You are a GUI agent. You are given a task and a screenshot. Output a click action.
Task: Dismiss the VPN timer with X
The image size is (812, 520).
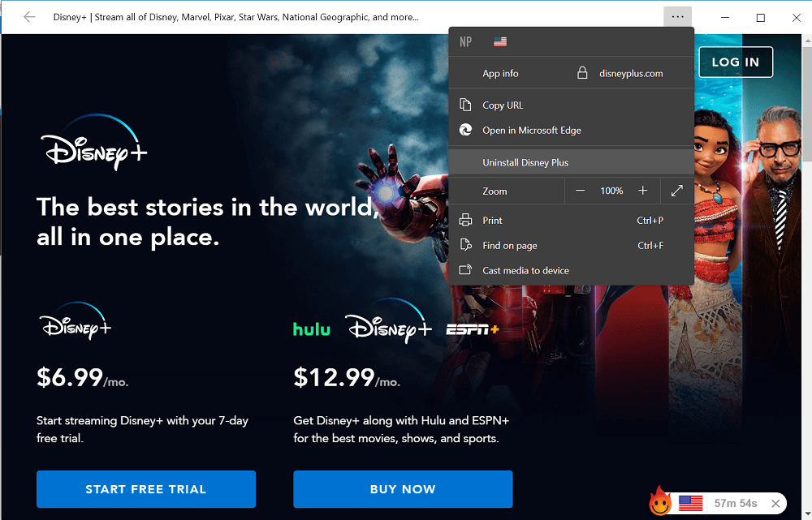775,504
